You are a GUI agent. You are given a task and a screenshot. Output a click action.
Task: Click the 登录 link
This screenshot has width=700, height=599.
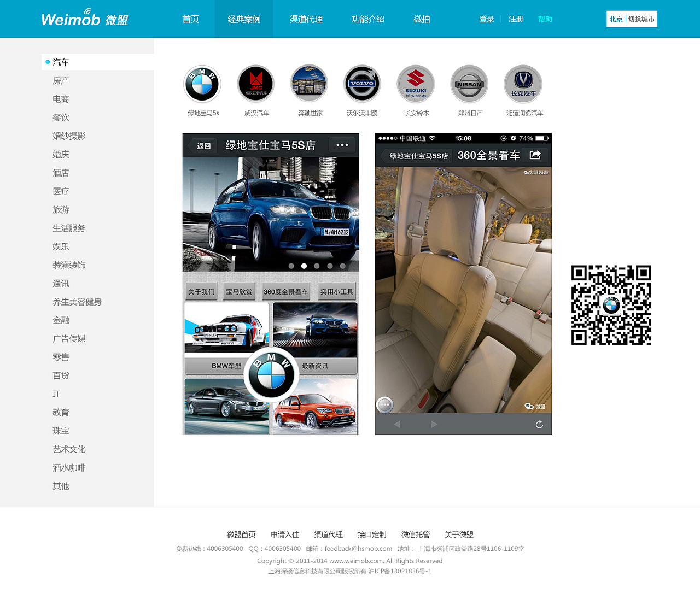pyautogui.click(x=486, y=19)
